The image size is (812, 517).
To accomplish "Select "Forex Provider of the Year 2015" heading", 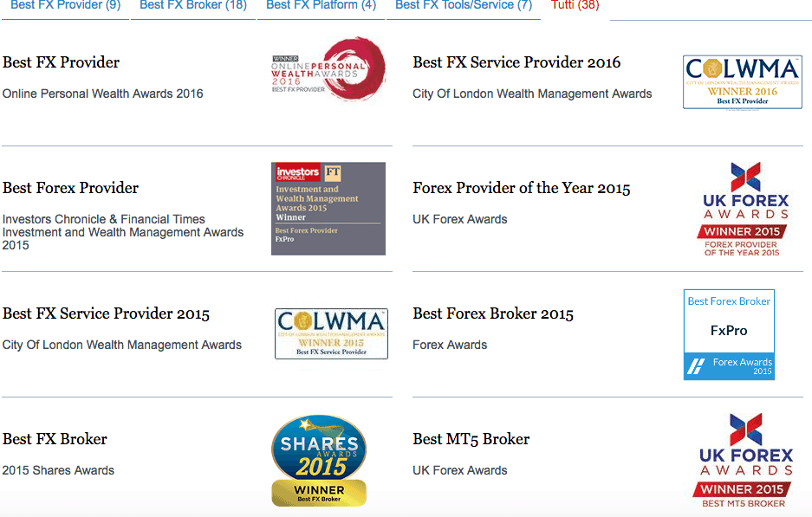I will pos(522,188).
